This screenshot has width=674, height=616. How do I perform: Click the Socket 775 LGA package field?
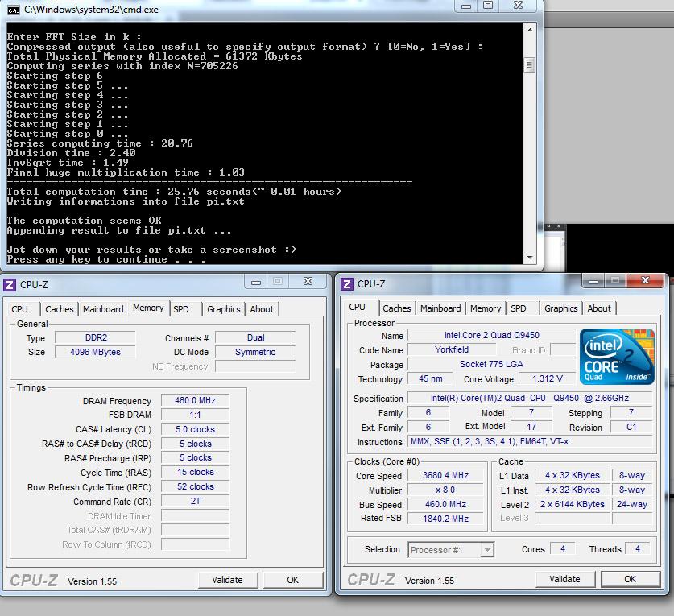[491, 364]
